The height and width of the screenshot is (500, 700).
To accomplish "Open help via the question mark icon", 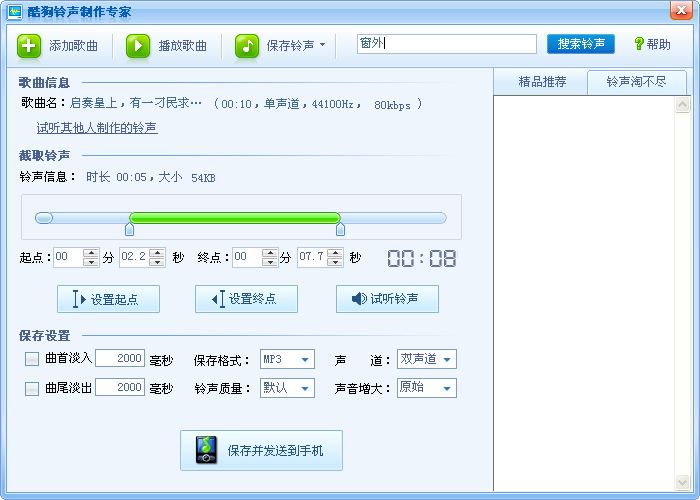I will pos(639,44).
